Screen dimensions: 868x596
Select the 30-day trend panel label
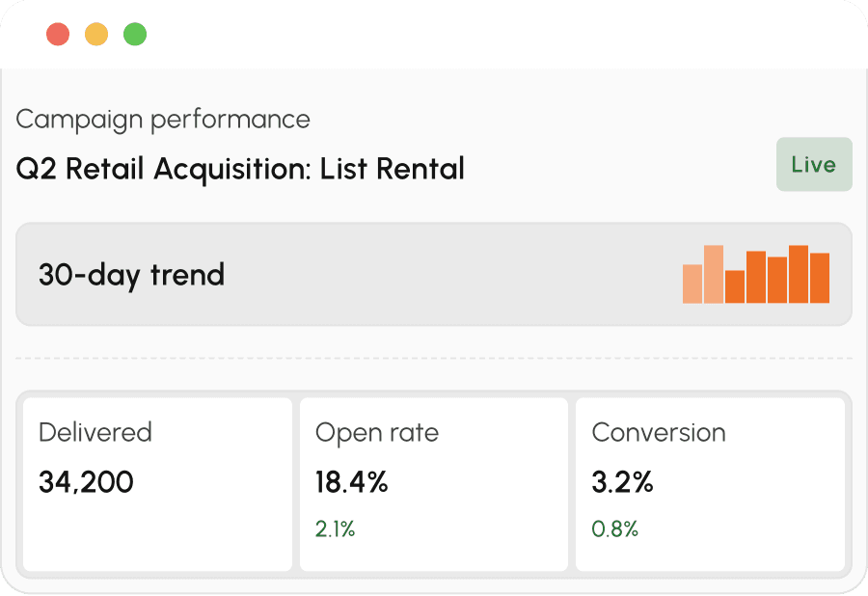[x=132, y=275]
